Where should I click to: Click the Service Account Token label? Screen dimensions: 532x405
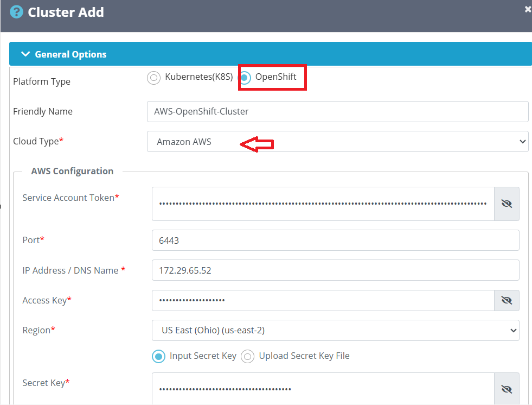[x=70, y=198]
